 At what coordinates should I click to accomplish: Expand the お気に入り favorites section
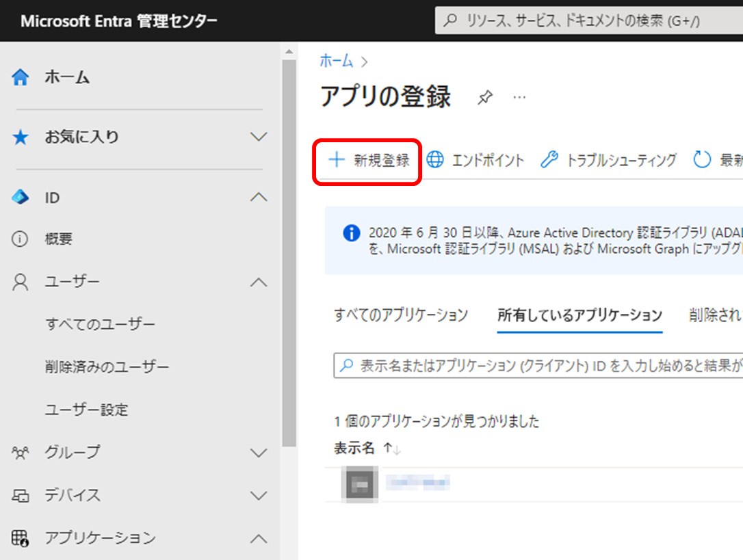click(x=258, y=137)
